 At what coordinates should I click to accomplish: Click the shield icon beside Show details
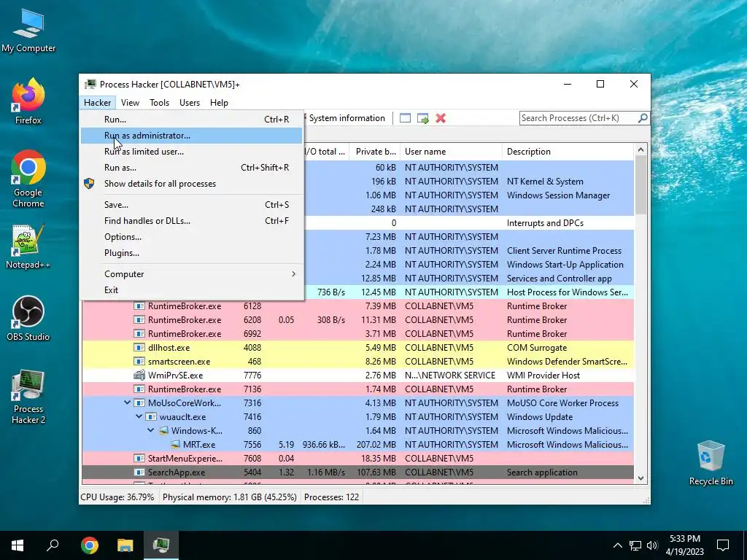(89, 183)
